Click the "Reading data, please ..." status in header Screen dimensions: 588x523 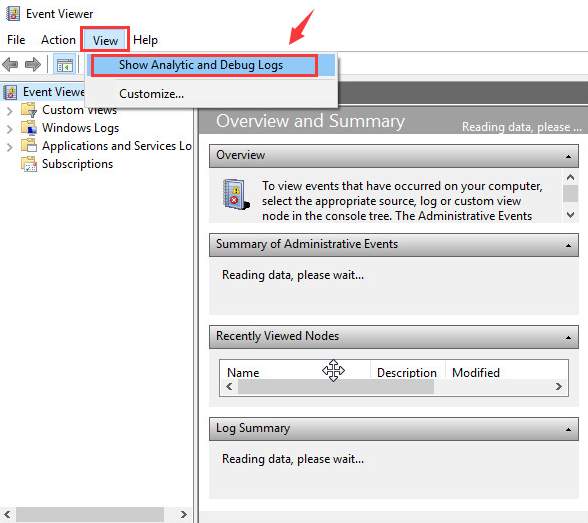tap(522, 127)
